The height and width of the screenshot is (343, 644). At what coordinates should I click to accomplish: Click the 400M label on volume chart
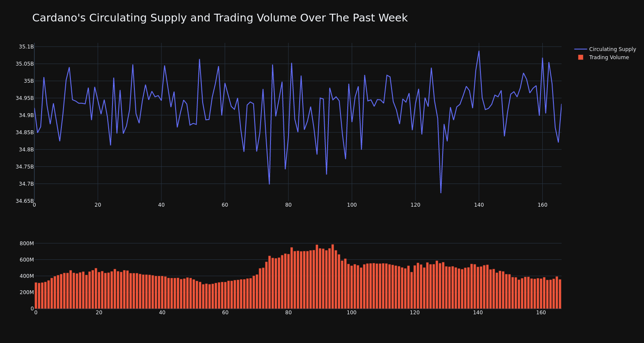[26, 276]
